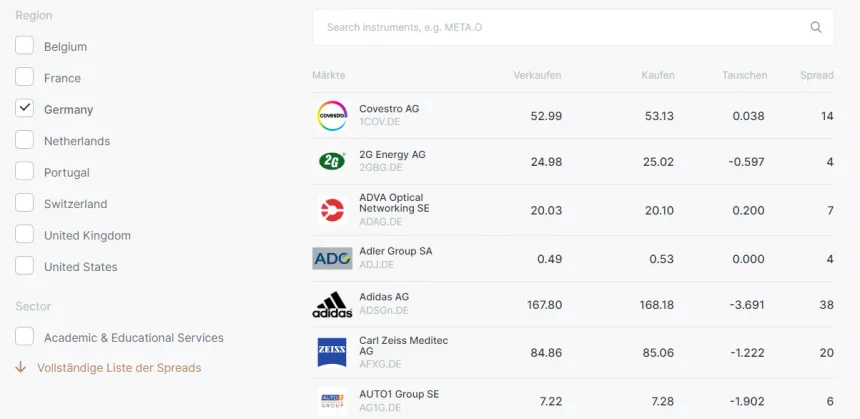The height and width of the screenshot is (419, 860).
Task: Click Adler Group sell price 0.49
Action: 550,259
